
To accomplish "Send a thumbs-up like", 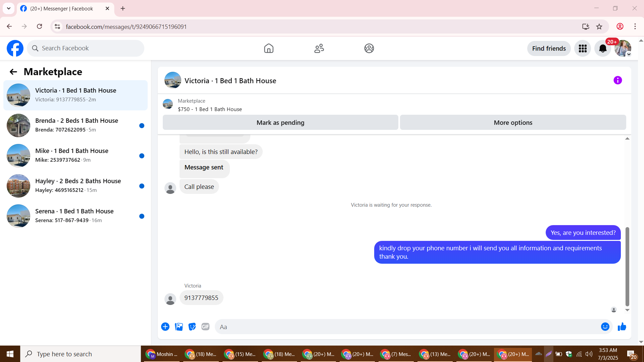I will [x=622, y=327].
